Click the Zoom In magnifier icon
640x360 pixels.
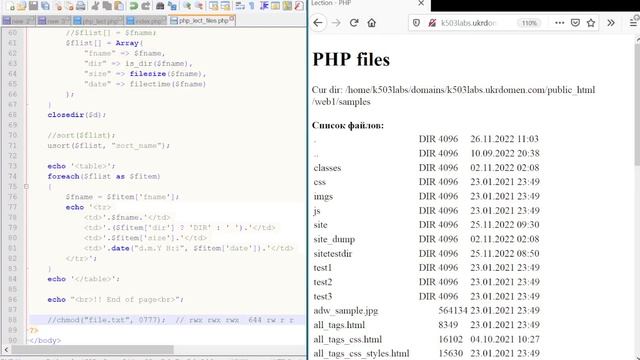click(187, 6)
